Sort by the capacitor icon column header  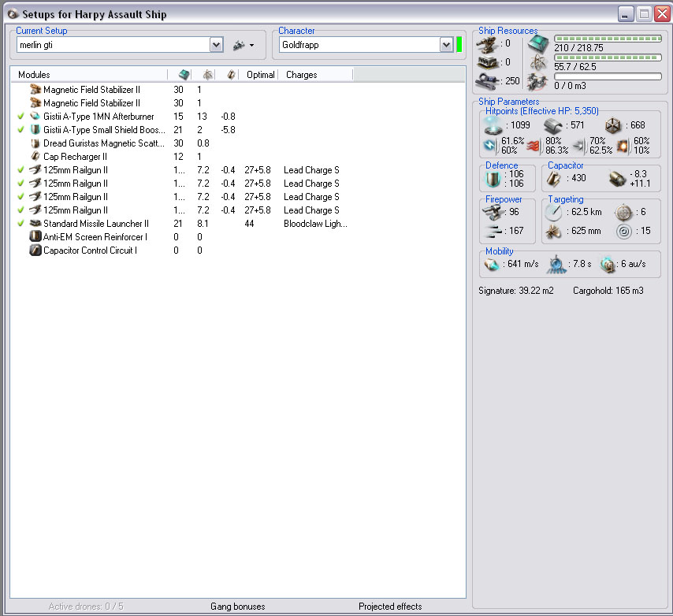[232, 75]
